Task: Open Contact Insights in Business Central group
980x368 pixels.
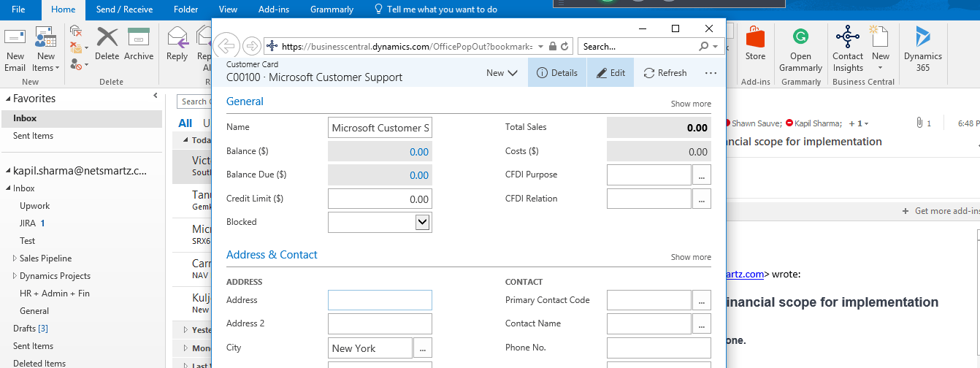Action: (x=848, y=50)
